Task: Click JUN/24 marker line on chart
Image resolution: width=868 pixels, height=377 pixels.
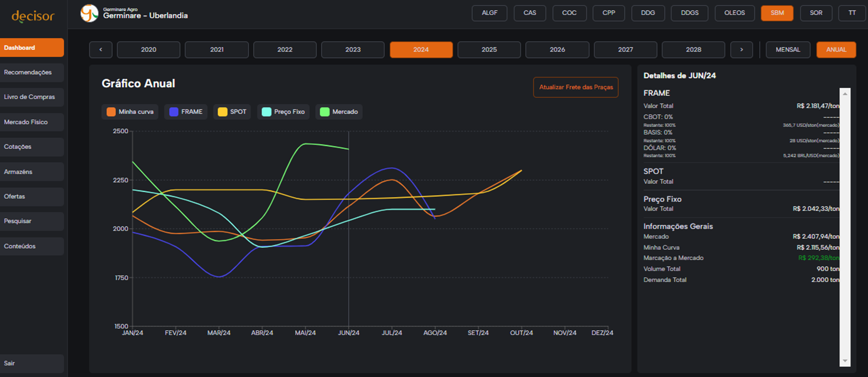Action: (x=349, y=229)
